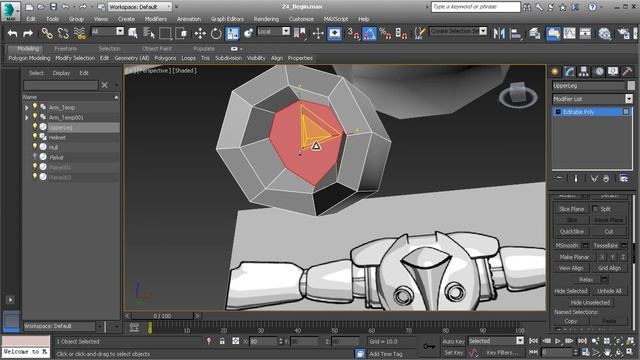Switch to Object Paint ribbon tab
This screenshot has height=360, width=640.
[x=156, y=49]
